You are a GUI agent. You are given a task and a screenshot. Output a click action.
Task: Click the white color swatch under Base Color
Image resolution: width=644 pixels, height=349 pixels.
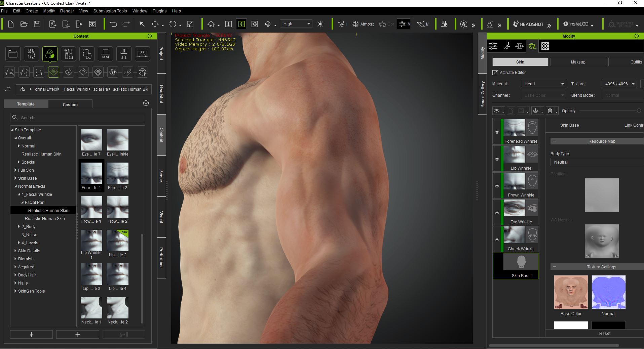click(571, 325)
